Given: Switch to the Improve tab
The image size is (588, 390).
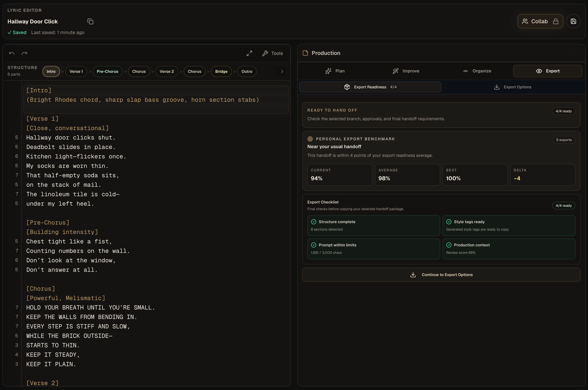Looking at the screenshot, I should pyautogui.click(x=406, y=71).
